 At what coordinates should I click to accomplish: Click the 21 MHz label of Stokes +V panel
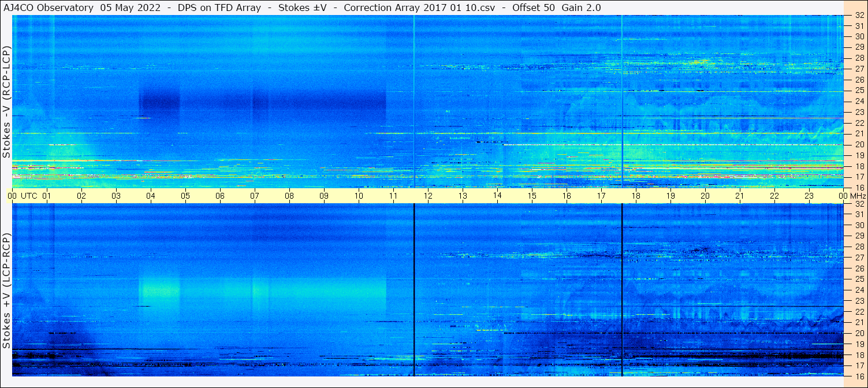click(859, 323)
